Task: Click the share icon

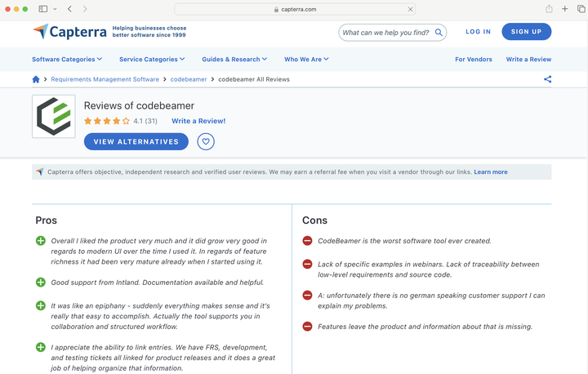Action: [547, 79]
